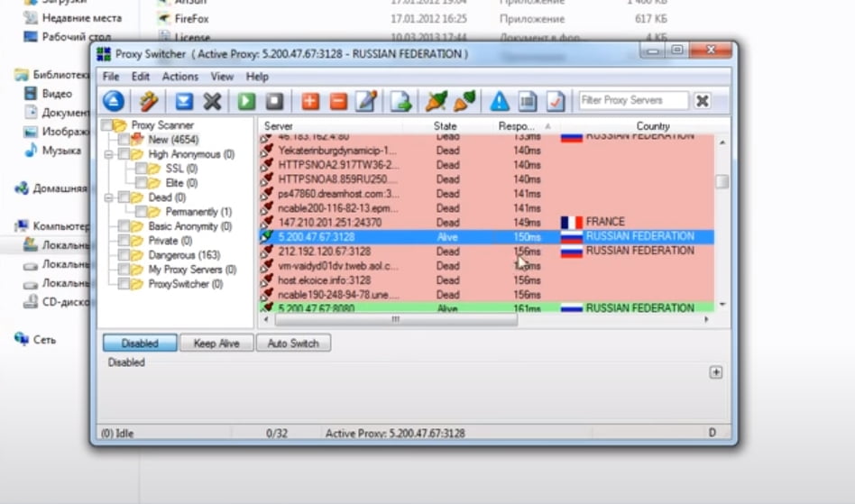Click the New (4654) folder icon
This screenshot has height=504, width=855.
[137, 140]
